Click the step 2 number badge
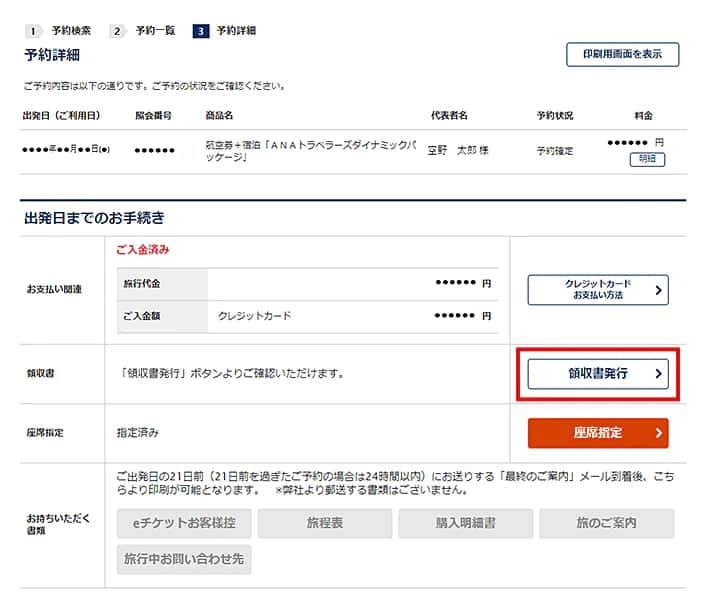 click(116, 31)
